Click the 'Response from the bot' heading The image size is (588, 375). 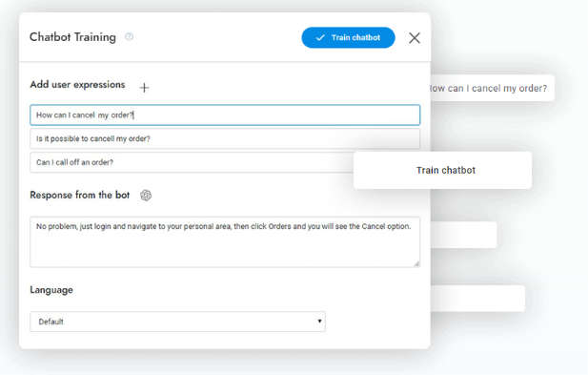(x=80, y=195)
